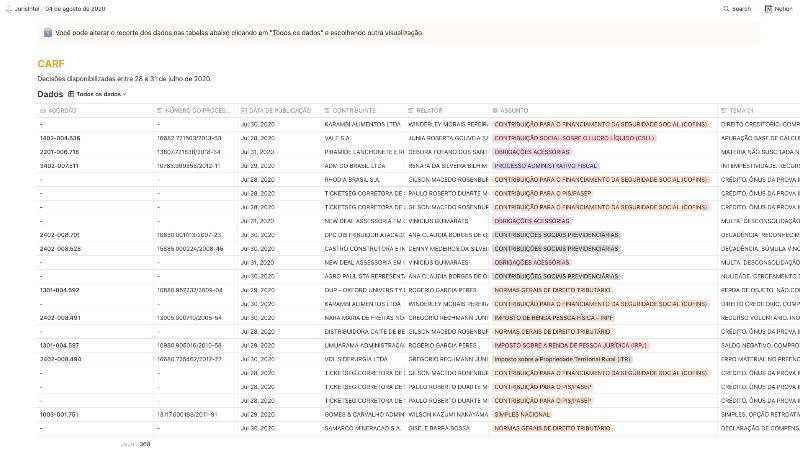This screenshot has height=451, width=800.
Task: Open the ACÓRDÃO column header menu
Action: [x=95, y=110]
